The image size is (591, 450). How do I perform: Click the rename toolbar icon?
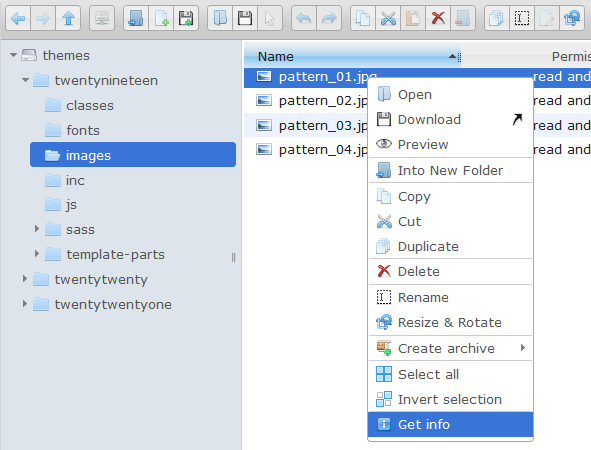pyautogui.click(x=522, y=18)
